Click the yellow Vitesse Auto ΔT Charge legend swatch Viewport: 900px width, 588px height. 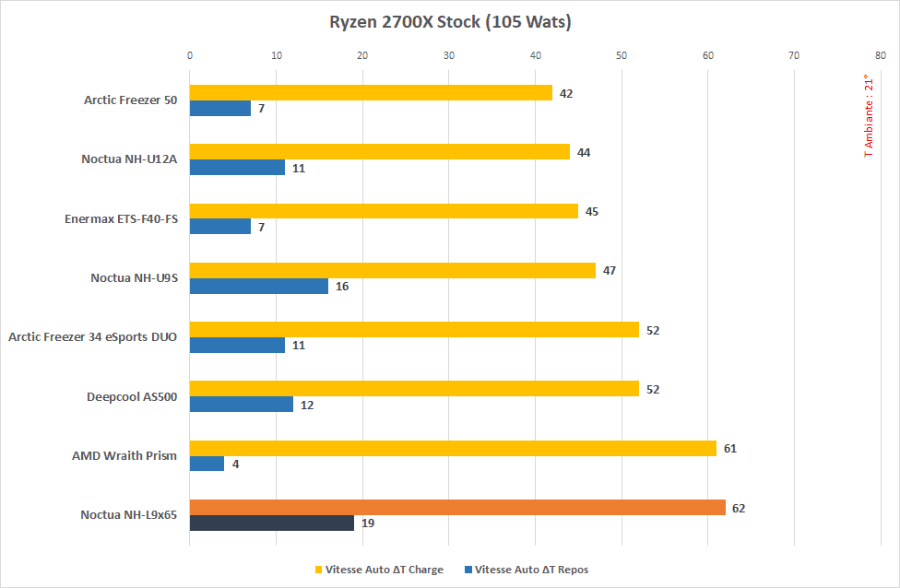tap(318, 570)
